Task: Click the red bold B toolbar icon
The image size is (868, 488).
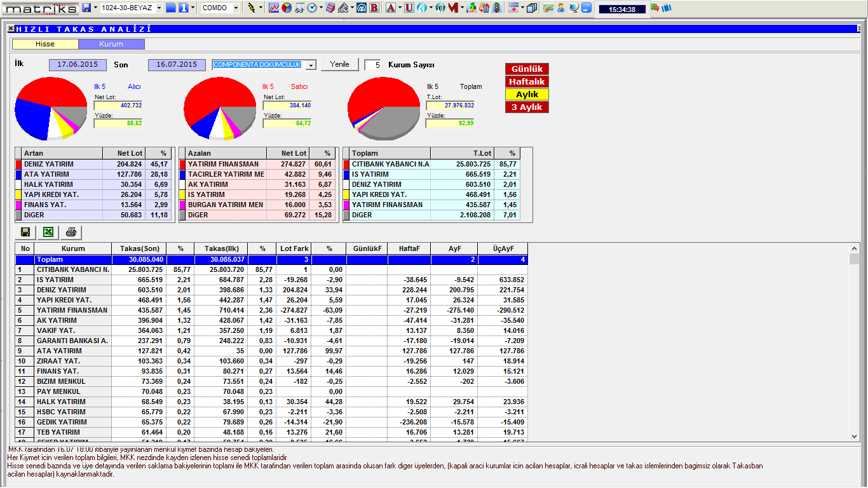Action: [374, 8]
